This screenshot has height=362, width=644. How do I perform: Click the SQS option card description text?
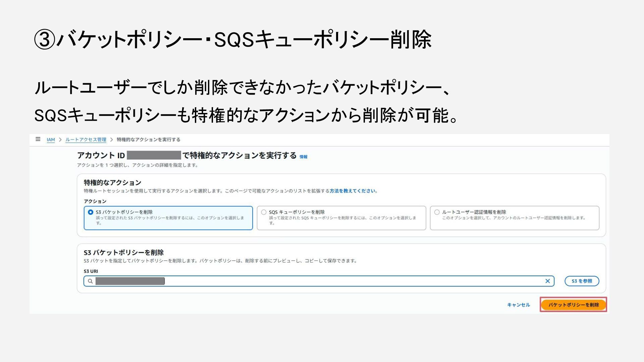tap(342, 218)
